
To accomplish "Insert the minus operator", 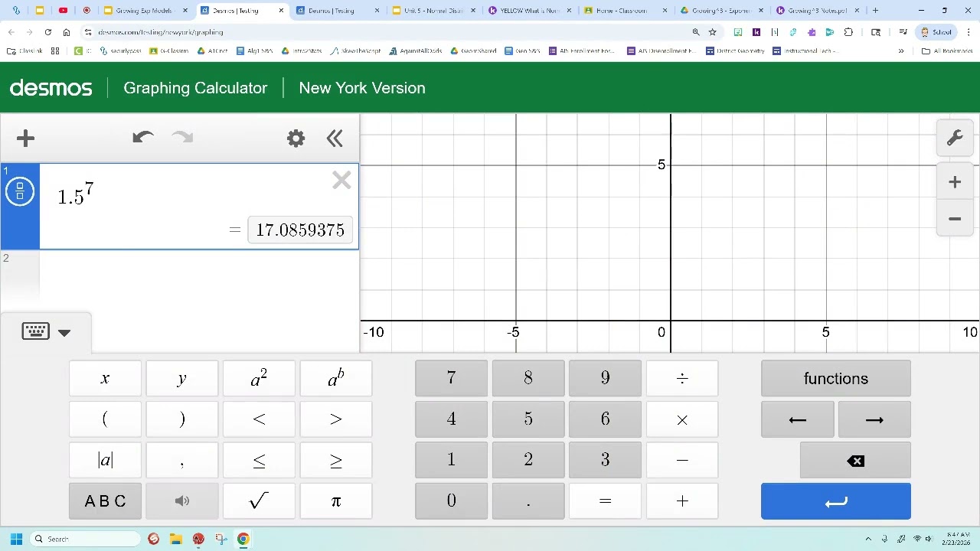I will (x=682, y=460).
